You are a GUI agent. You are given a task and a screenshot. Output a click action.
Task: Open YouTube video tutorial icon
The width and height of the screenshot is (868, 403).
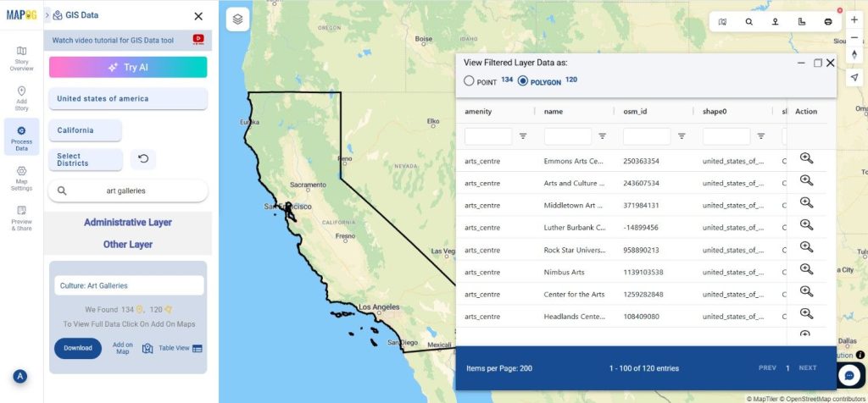click(198, 39)
